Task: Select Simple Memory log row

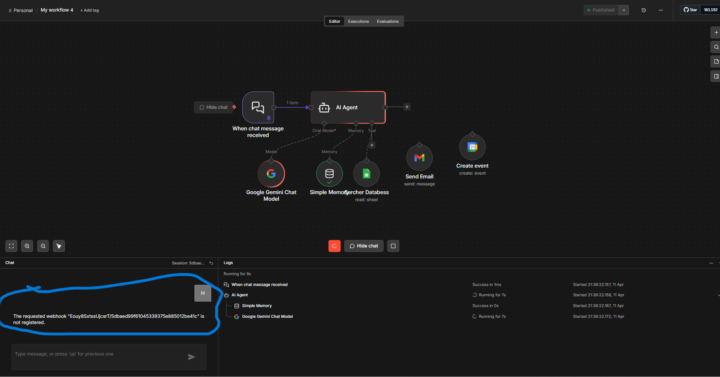Action: (x=468, y=306)
